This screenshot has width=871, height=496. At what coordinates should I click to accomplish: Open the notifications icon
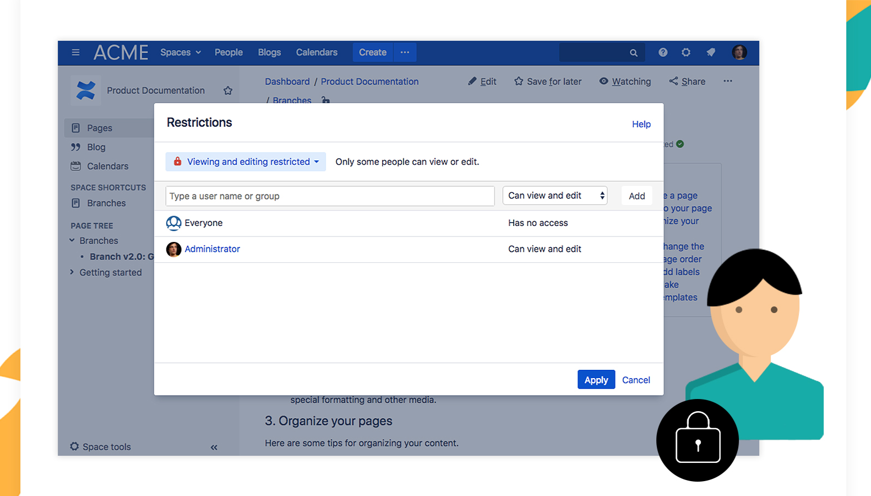point(710,52)
